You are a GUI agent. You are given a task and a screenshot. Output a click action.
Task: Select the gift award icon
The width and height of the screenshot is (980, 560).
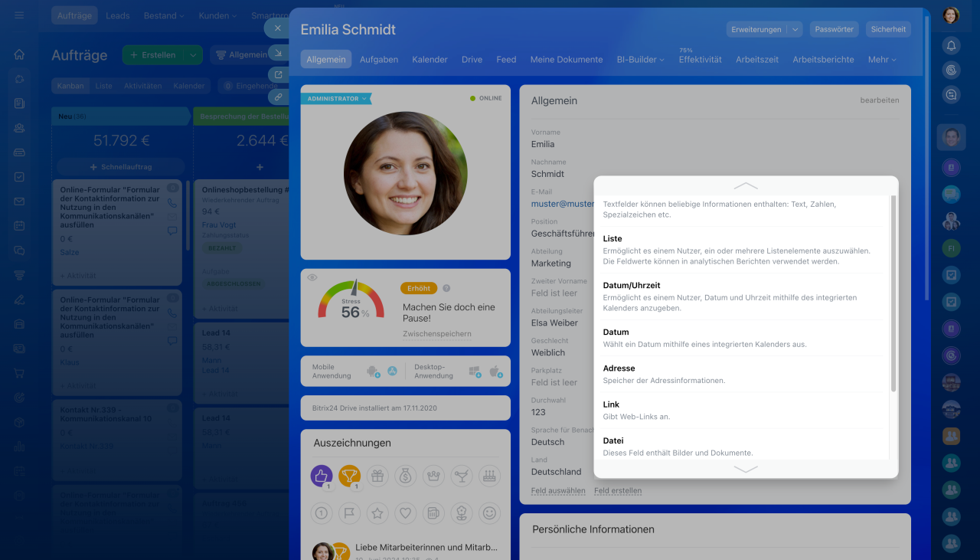tap(377, 476)
